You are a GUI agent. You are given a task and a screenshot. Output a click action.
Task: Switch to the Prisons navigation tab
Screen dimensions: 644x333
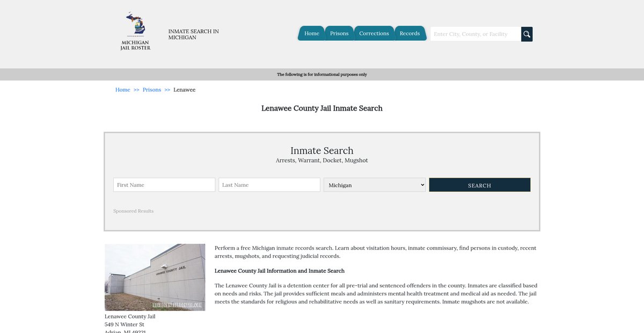point(339,33)
